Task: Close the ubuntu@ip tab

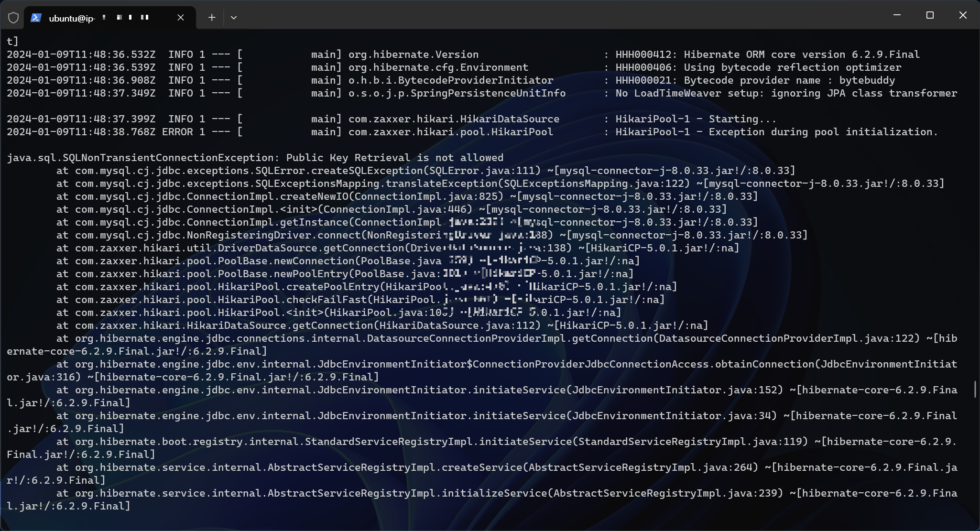Action: pyautogui.click(x=181, y=18)
